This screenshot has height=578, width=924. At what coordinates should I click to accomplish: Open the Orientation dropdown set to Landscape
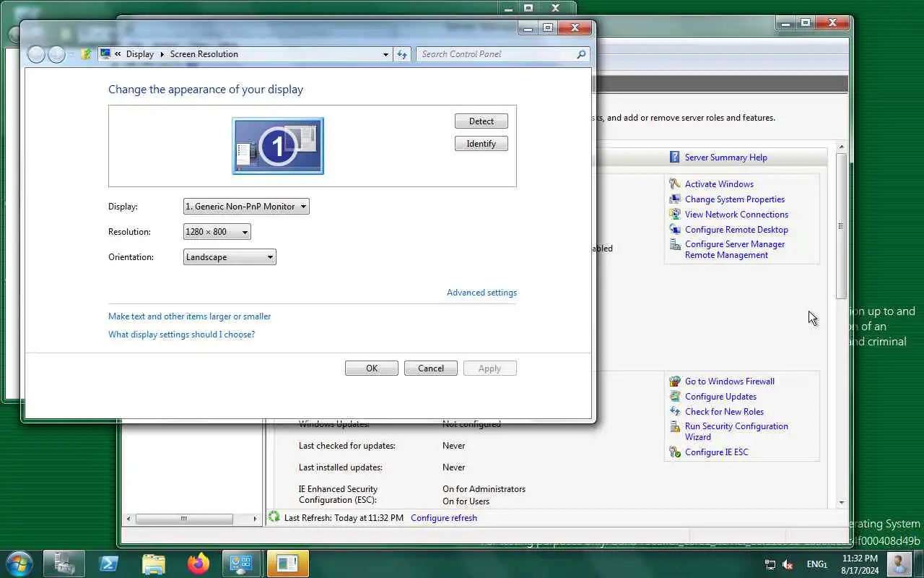tap(230, 257)
